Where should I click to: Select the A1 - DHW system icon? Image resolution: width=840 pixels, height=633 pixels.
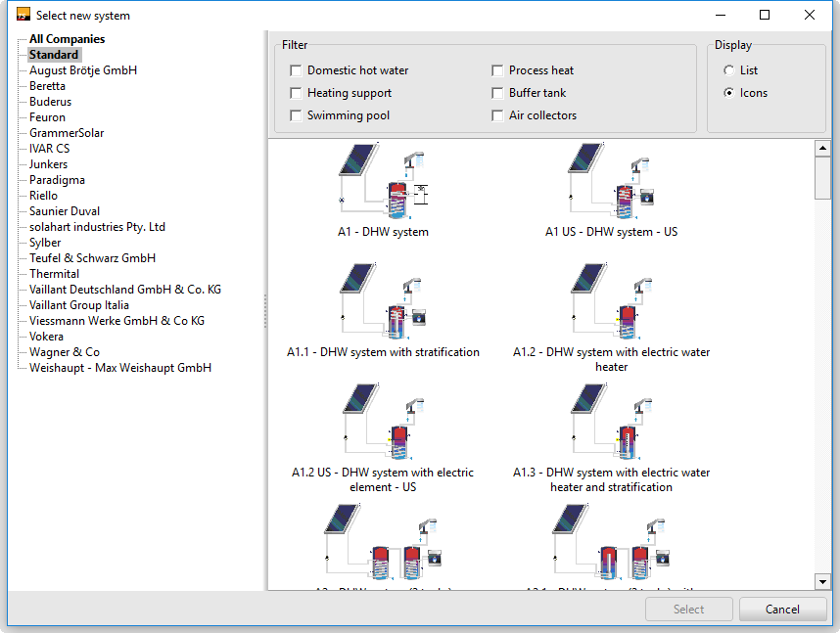(383, 180)
